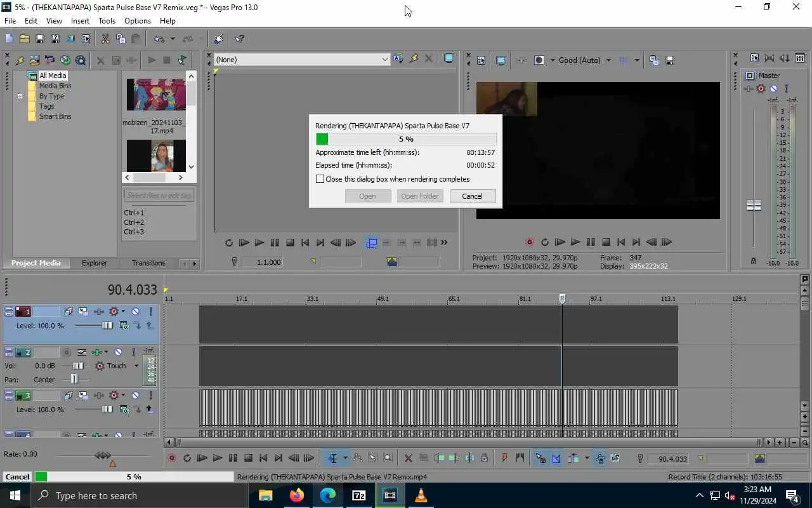
Task: Toggle Arm for Record on audio track 2
Action: point(67,352)
